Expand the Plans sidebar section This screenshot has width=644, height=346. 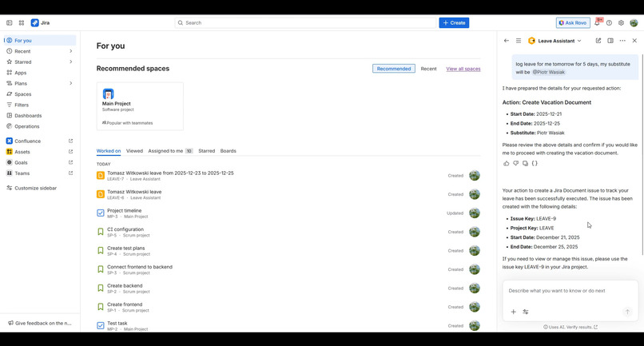[x=70, y=83]
